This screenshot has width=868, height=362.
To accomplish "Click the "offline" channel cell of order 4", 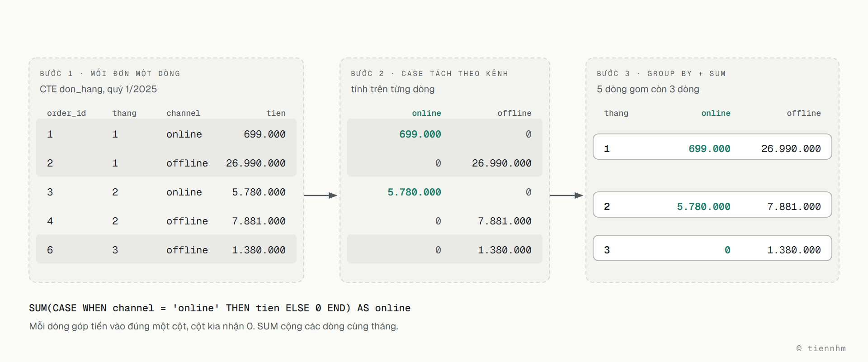I will click(x=187, y=221).
